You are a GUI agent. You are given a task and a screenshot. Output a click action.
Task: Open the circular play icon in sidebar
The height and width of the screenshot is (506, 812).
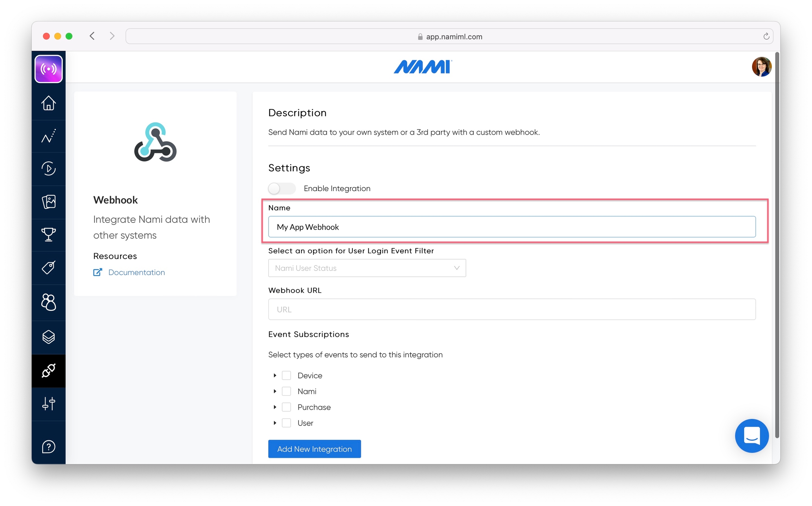point(49,168)
